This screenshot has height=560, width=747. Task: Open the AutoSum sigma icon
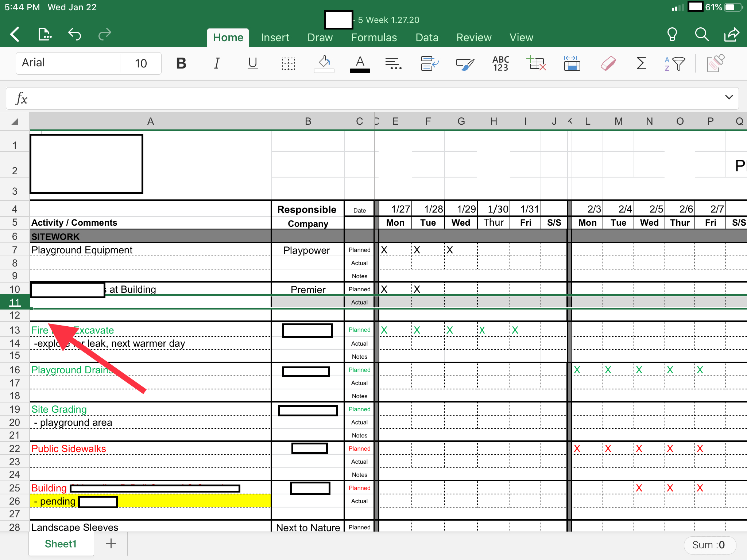(x=641, y=63)
